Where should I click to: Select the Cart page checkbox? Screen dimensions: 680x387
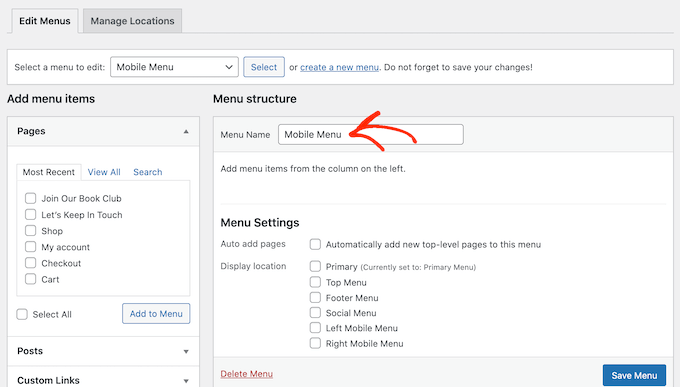30,279
